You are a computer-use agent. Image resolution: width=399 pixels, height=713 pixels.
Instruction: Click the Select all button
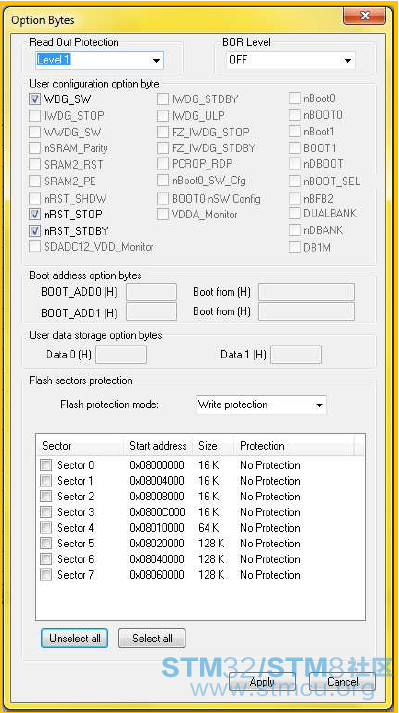coord(152,638)
